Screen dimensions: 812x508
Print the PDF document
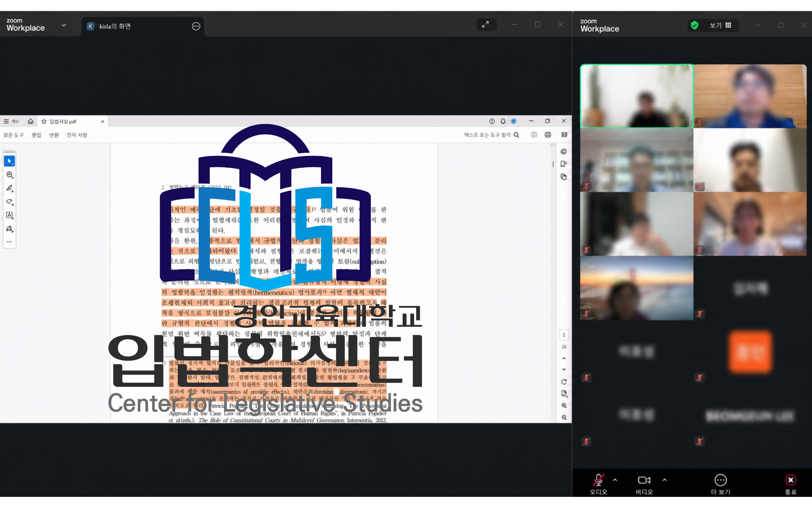point(548,135)
